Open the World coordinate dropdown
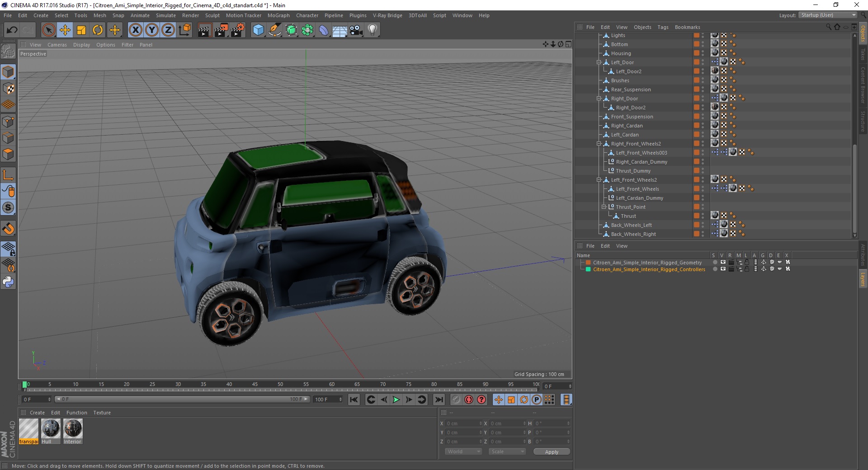This screenshot has height=470, width=868. click(463, 451)
